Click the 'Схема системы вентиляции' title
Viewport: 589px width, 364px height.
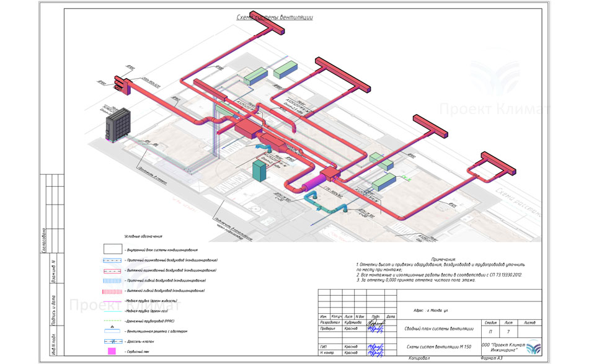275,18
